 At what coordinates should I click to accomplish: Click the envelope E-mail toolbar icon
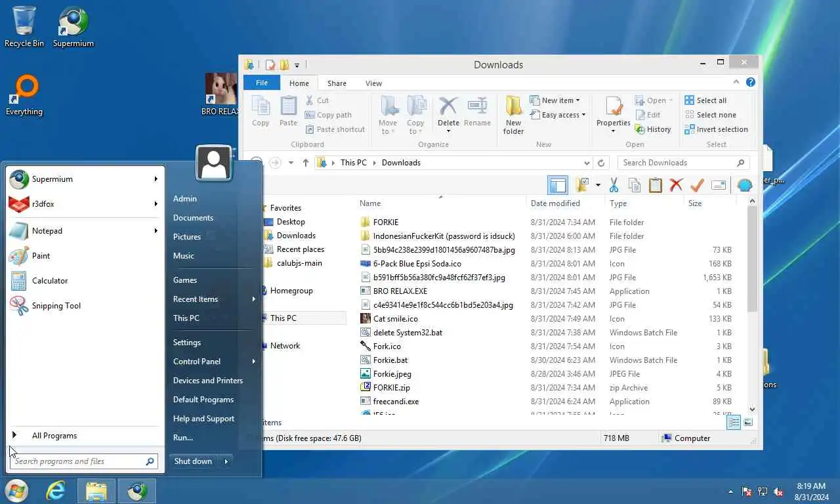(719, 185)
